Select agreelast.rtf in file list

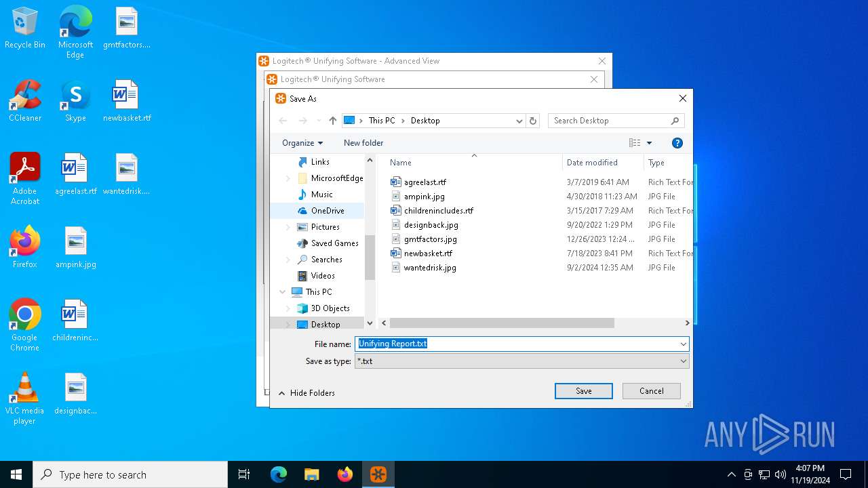(425, 182)
